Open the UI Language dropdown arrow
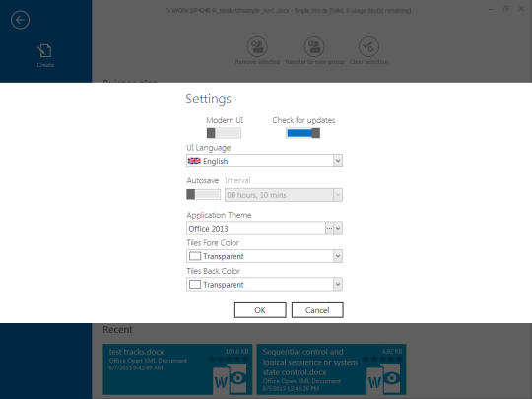Viewport: 532px width, 399px height. (338, 161)
